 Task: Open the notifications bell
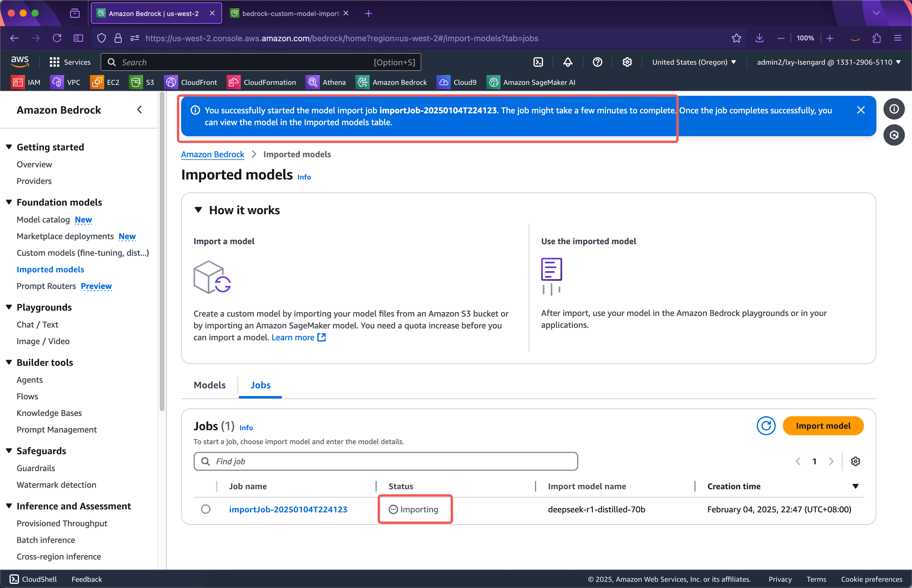coord(568,62)
